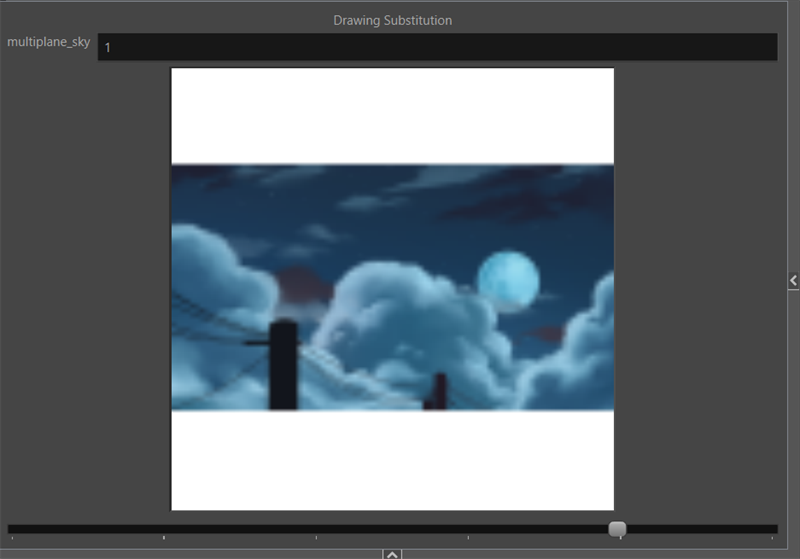Click the tall utility pole in the preview
The height and width of the screenshot is (559, 800).
(x=283, y=365)
